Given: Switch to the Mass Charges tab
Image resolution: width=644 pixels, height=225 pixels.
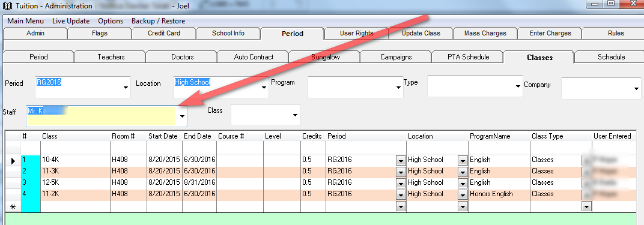Looking at the screenshot, I should 485,33.
